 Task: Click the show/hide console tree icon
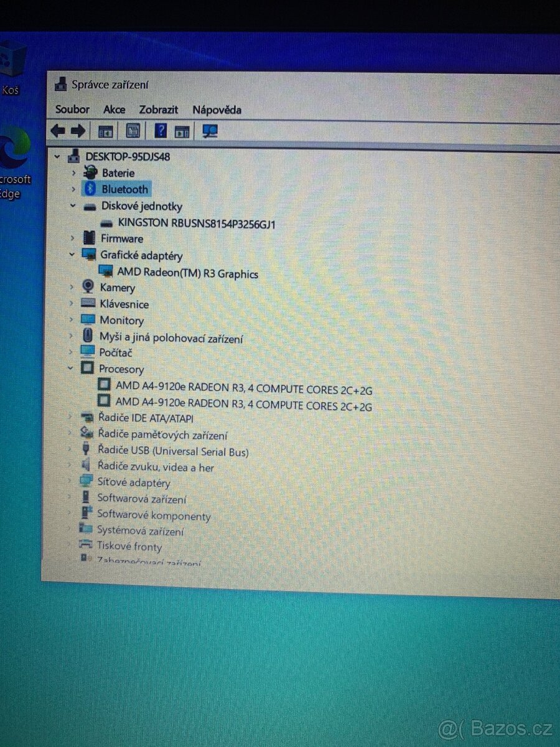point(105,130)
